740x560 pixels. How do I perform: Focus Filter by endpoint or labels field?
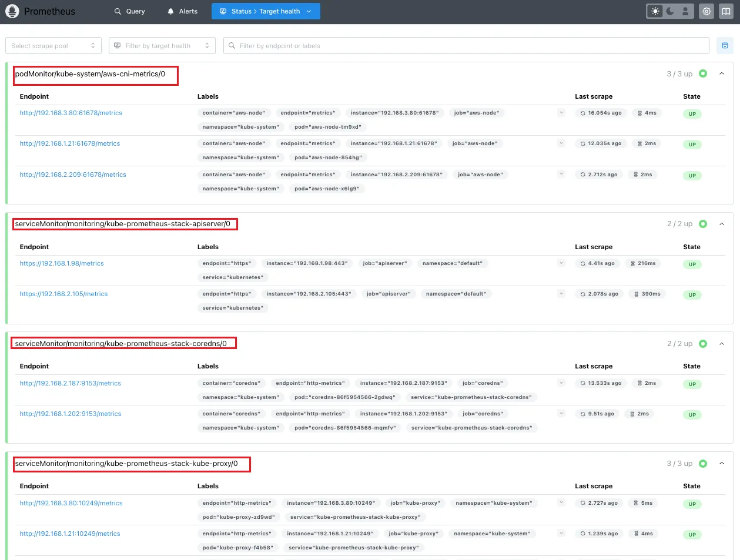tap(466, 46)
